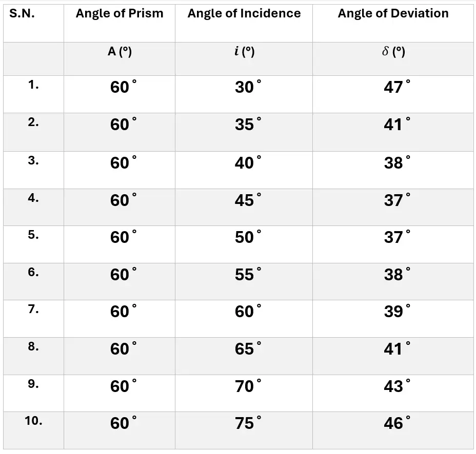Click the Angle of Deviation header
Screen dimensions: 476x454
[393, 14]
